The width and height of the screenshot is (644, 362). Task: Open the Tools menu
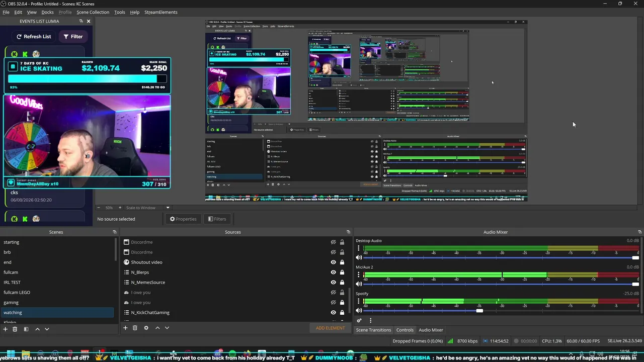tap(120, 12)
